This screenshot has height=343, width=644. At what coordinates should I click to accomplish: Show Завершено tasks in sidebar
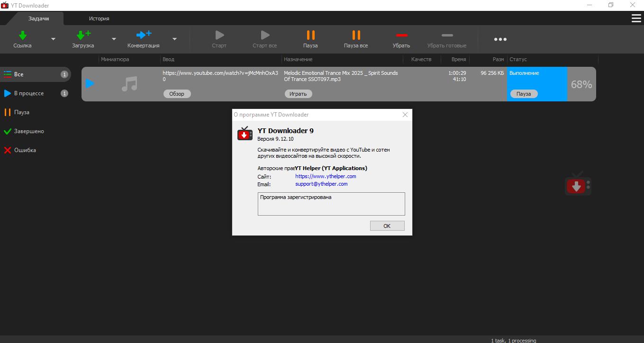(29, 131)
